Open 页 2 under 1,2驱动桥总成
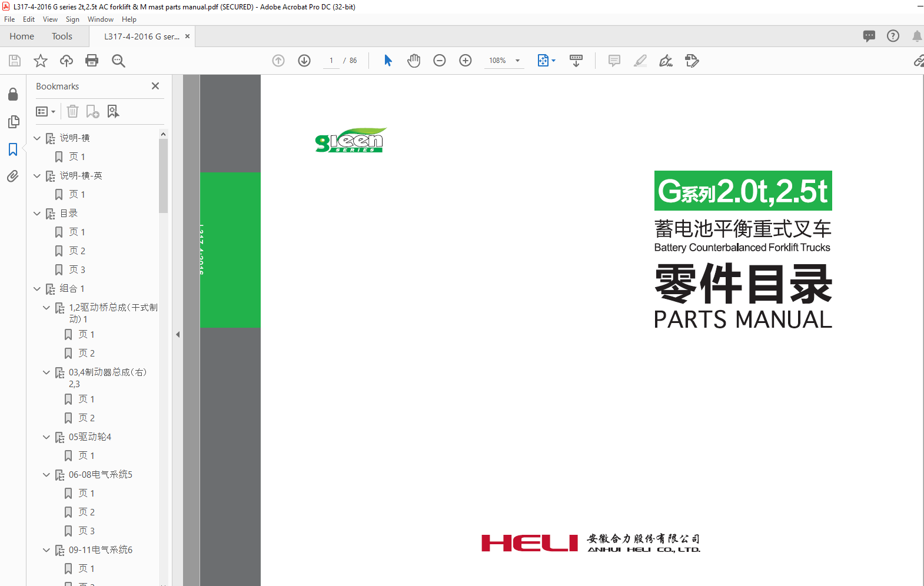The width and height of the screenshot is (924, 586). pos(87,353)
